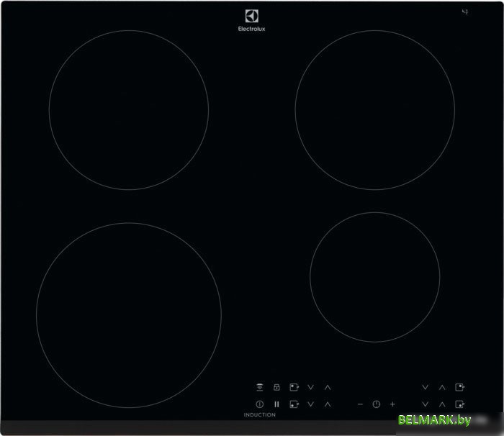Tap the timer clock between minus and plus
Image resolution: width=504 pixels, height=436 pixels.
(x=376, y=404)
